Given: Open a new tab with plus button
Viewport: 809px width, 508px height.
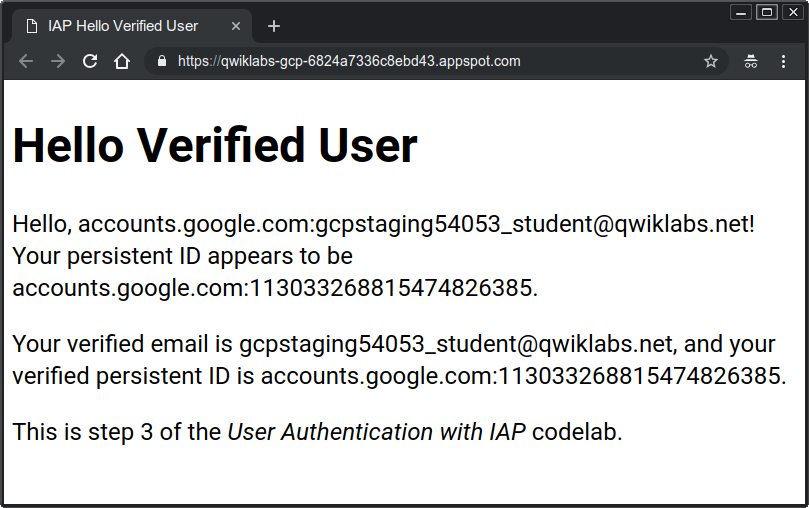Looking at the screenshot, I should tap(274, 26).
